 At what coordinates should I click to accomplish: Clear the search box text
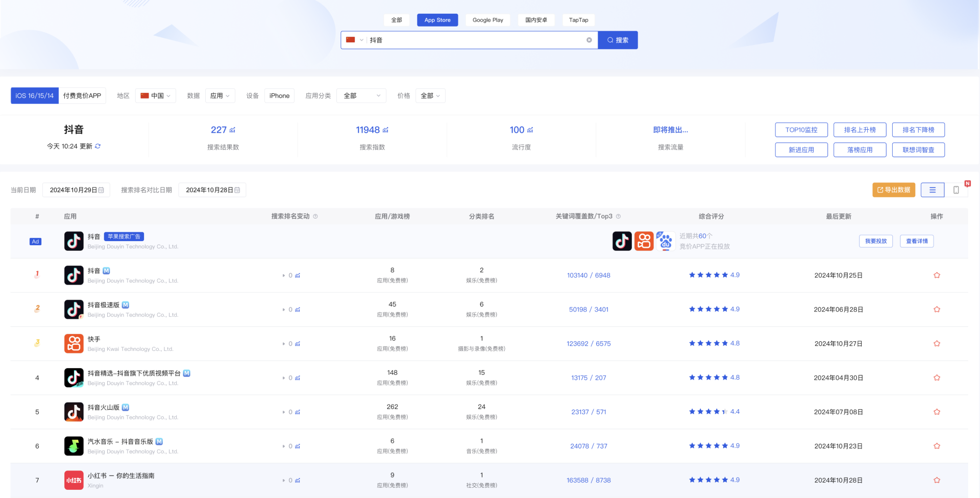pos(589,40)
